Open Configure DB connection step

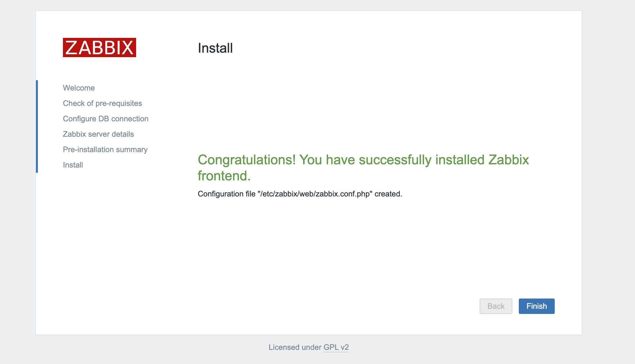105,119
